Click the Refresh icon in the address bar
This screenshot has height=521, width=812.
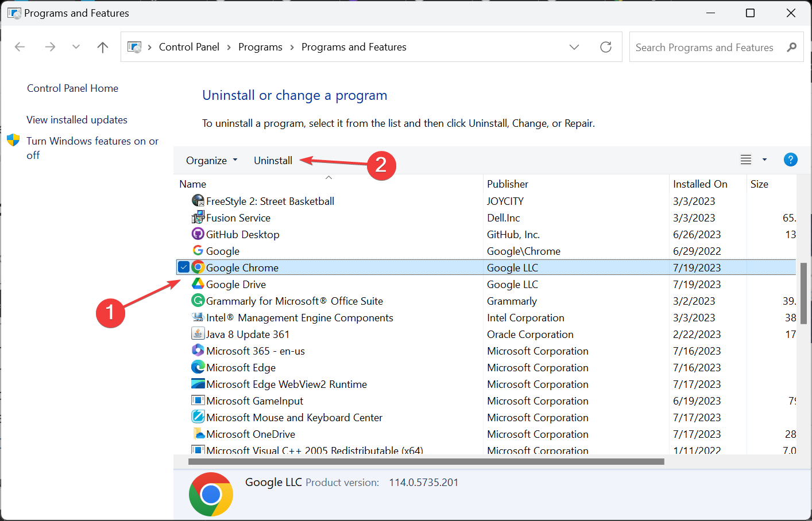(x=605, y=47)
